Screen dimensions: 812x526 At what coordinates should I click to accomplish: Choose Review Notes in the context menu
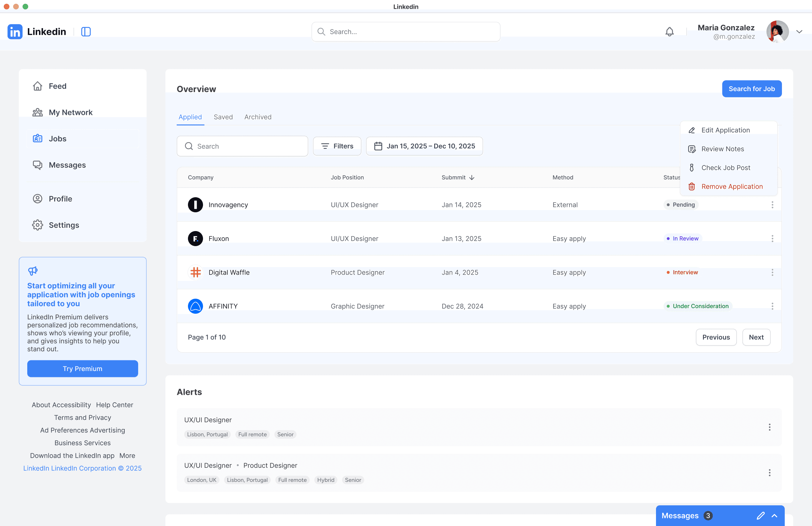click(x=722, y=149)
